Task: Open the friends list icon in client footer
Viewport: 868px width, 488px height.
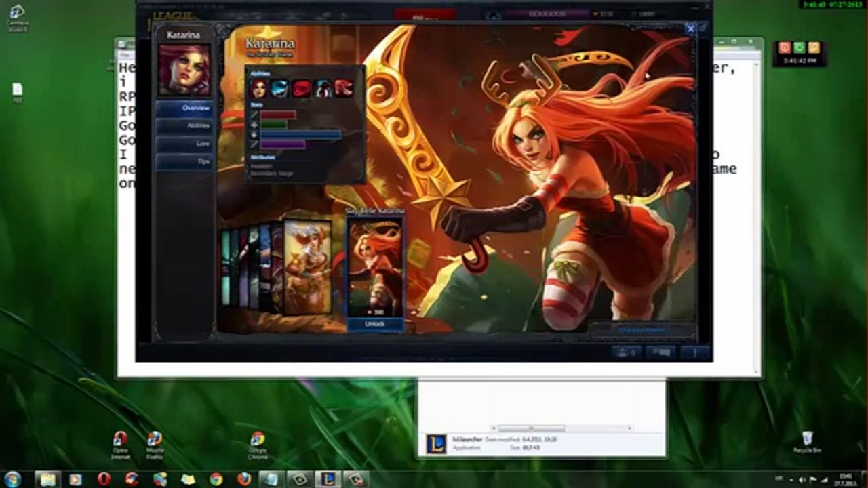Action: point(626,352)
